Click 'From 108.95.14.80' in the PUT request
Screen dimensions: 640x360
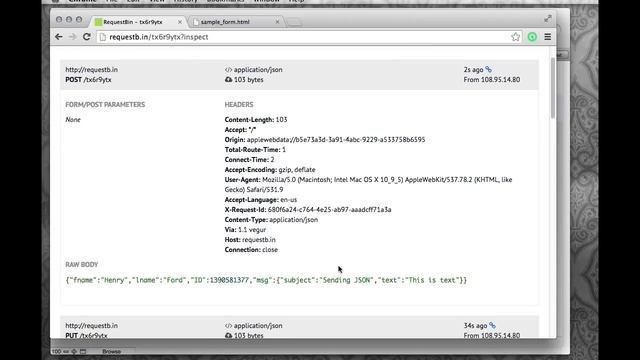click(492, 335)
